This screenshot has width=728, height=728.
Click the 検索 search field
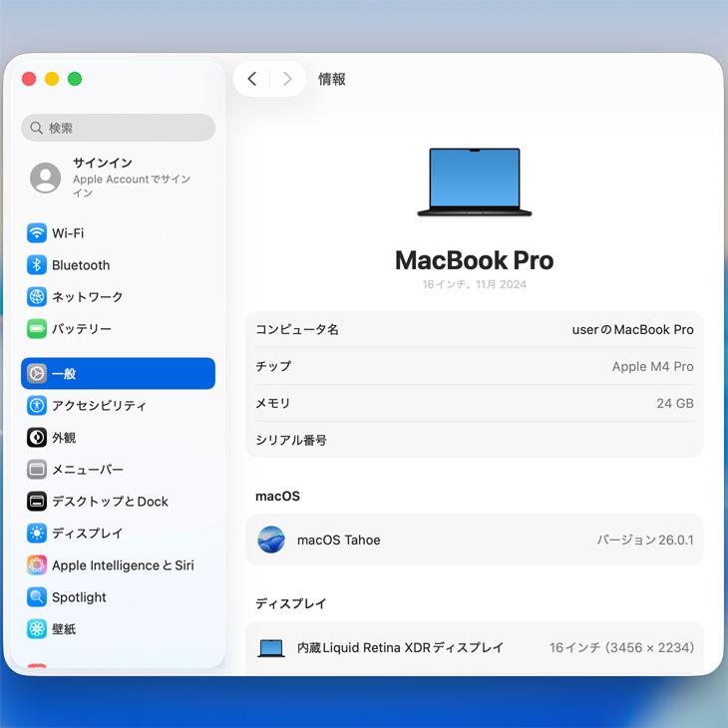point(118,128)
